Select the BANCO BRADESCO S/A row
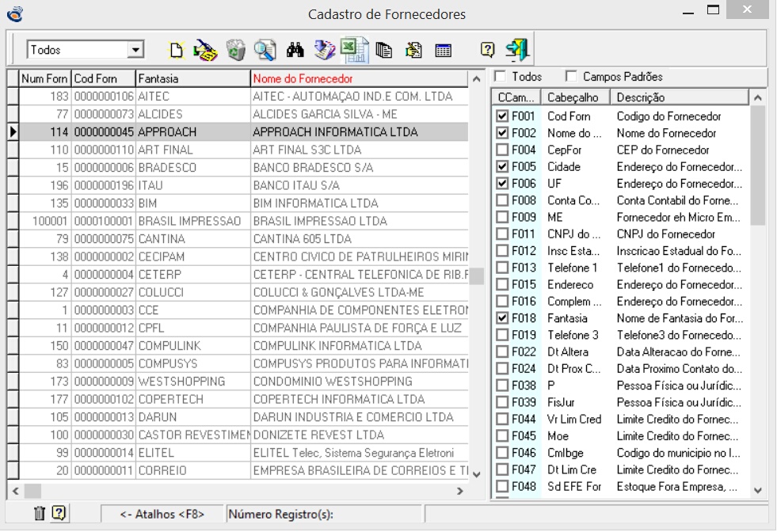The width and height of the screenshot is (777, 532). (x=238, y=167)
